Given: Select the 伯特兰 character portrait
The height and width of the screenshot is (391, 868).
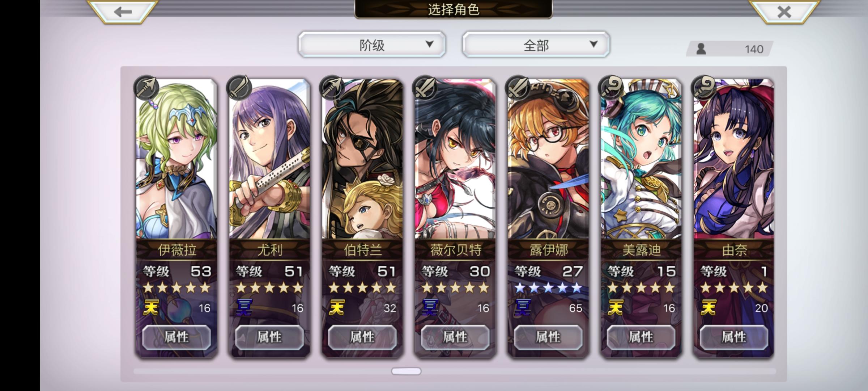Looking at the screenshot, I should point(362,159).
